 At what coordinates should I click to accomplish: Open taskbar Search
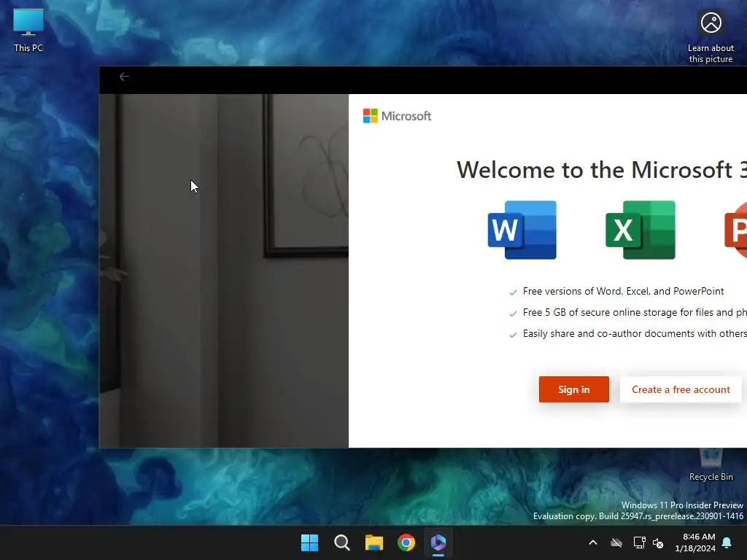point(341,542)
